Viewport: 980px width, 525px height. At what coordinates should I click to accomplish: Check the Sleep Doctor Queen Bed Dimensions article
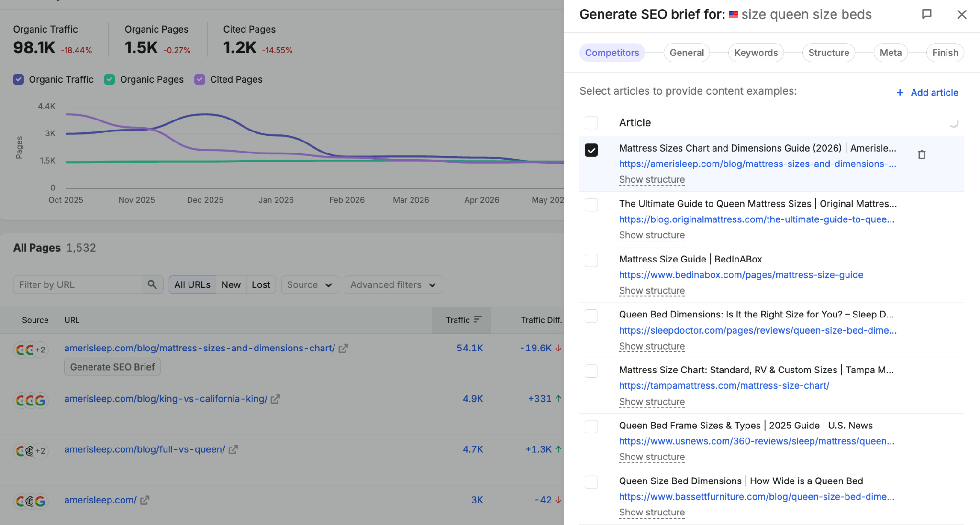(x=591, y=316)
